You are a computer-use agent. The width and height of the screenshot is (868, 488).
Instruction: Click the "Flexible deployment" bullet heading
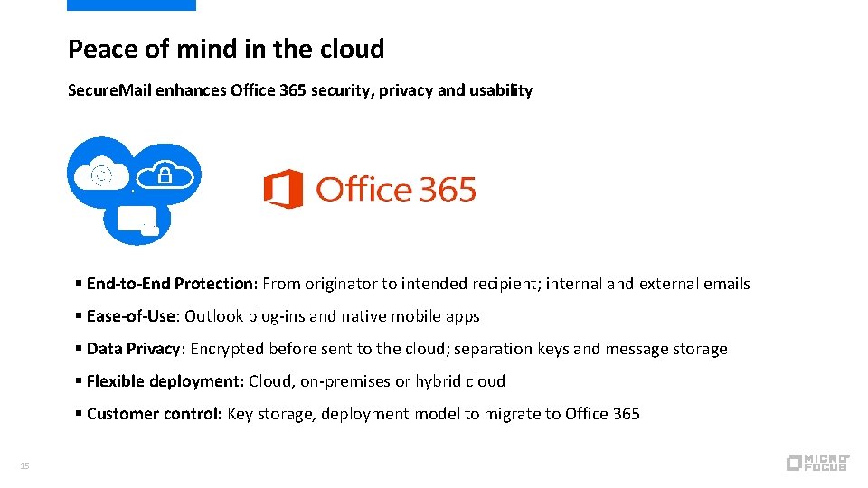click(164, 381)
